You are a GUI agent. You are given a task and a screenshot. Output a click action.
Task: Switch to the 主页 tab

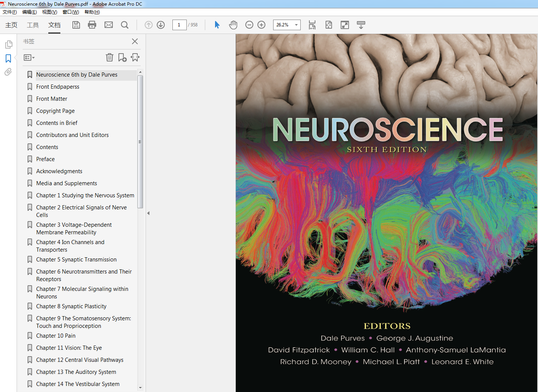[x=11, y=25]
